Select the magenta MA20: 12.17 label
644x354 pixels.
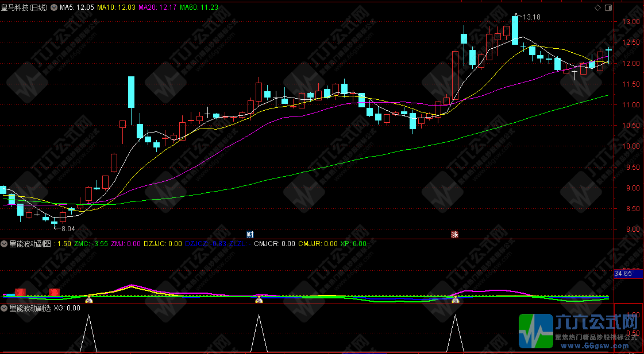pyautogui.click(x=158, y=8)
